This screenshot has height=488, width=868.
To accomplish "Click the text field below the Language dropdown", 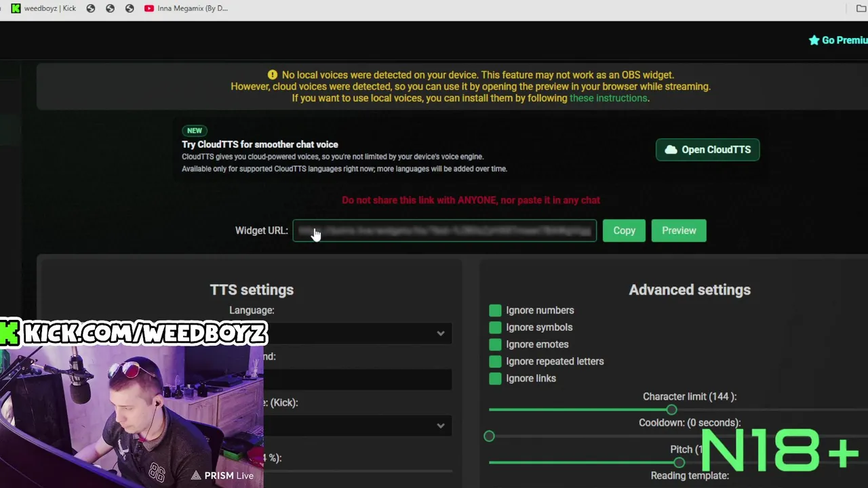I will (357, 380).
